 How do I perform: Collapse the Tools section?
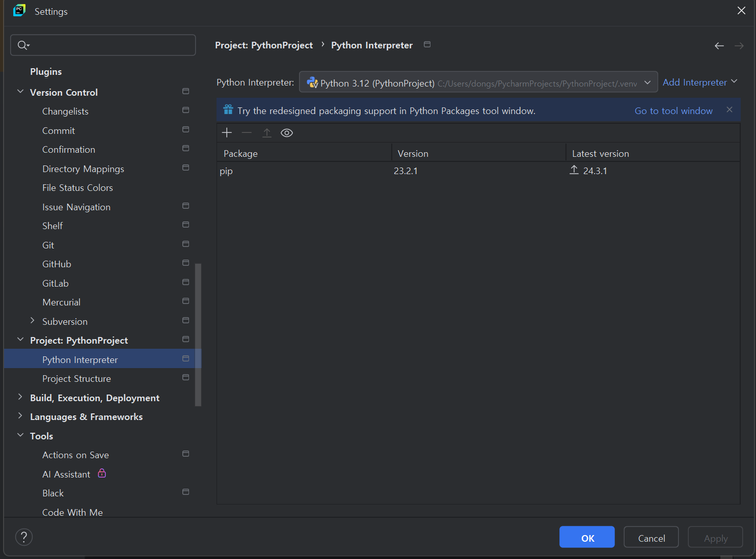point(20,435)
